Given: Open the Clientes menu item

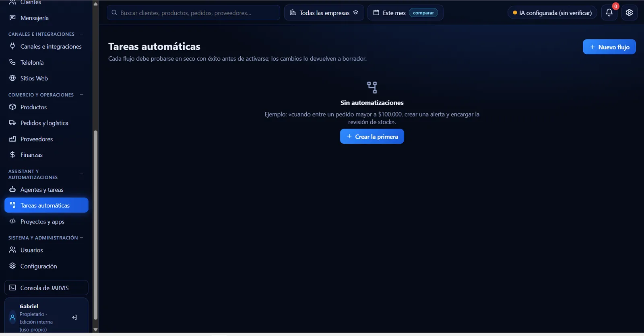Looking at the screenshot, I should pos(46,3).
